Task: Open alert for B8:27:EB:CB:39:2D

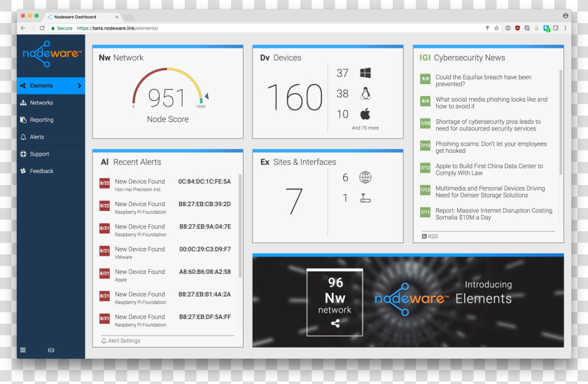Action: (165, 207)
